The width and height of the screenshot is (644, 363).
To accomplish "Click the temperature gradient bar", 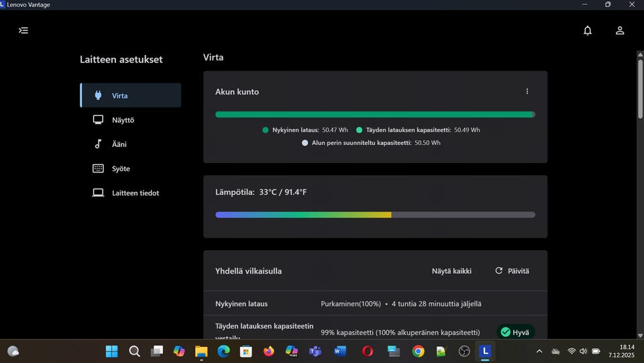I will click(x=375, y=215).
